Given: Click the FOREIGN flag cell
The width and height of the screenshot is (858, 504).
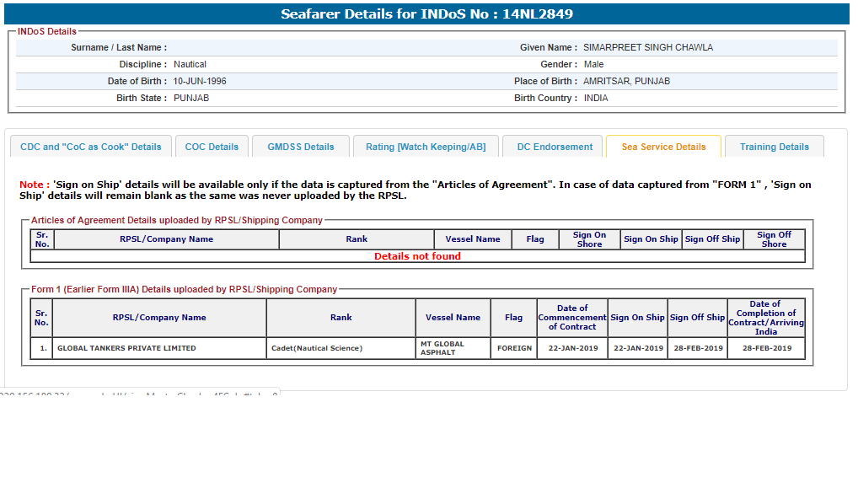Looking at the screenshot, I should 514,348.
